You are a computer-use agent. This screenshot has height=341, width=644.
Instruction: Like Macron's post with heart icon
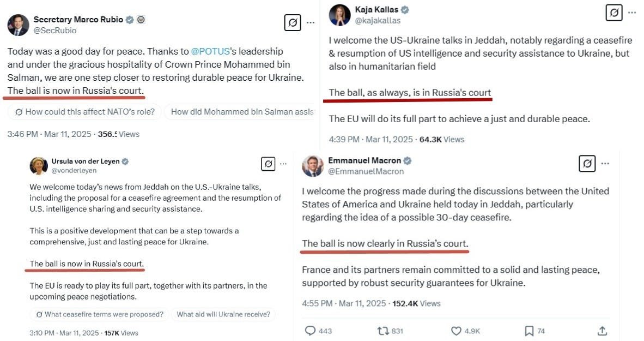(456, 331)
